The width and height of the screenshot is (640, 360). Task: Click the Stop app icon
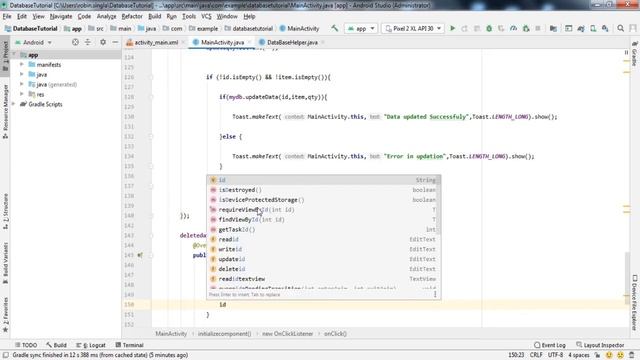[538, 29]
